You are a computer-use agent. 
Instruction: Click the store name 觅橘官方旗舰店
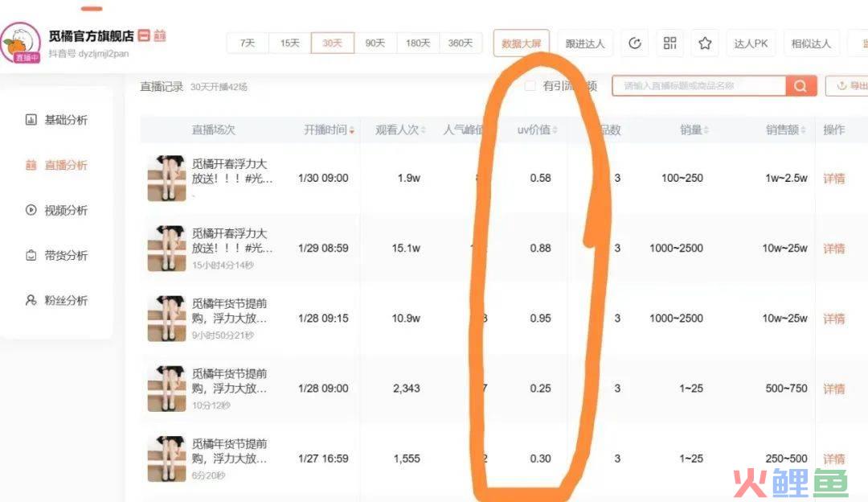point(92,35)
